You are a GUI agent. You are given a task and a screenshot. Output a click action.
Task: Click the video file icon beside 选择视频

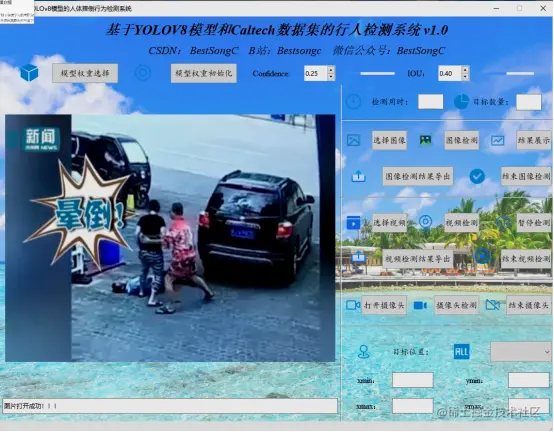(x=353, y=223)
